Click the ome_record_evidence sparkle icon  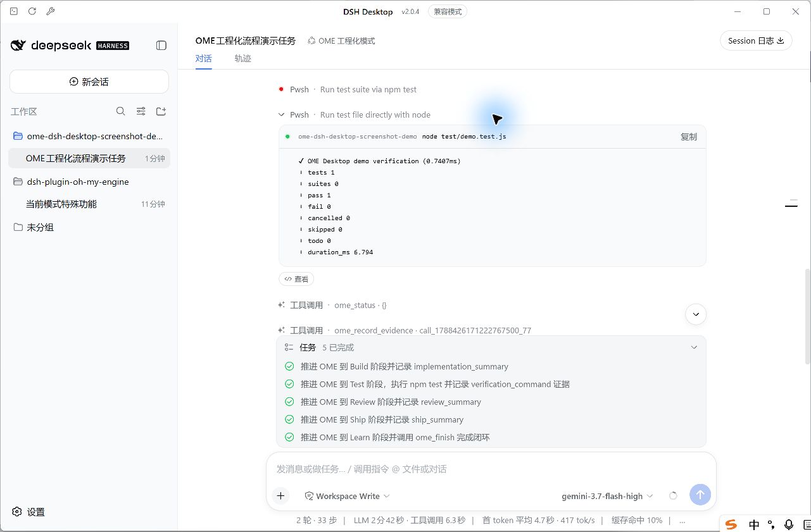point(282,330)
